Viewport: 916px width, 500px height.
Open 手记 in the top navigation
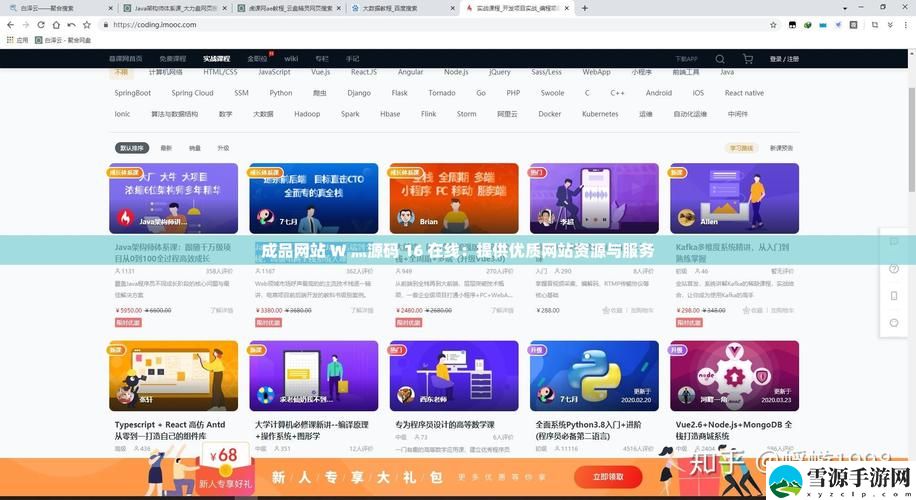[352, 59]
